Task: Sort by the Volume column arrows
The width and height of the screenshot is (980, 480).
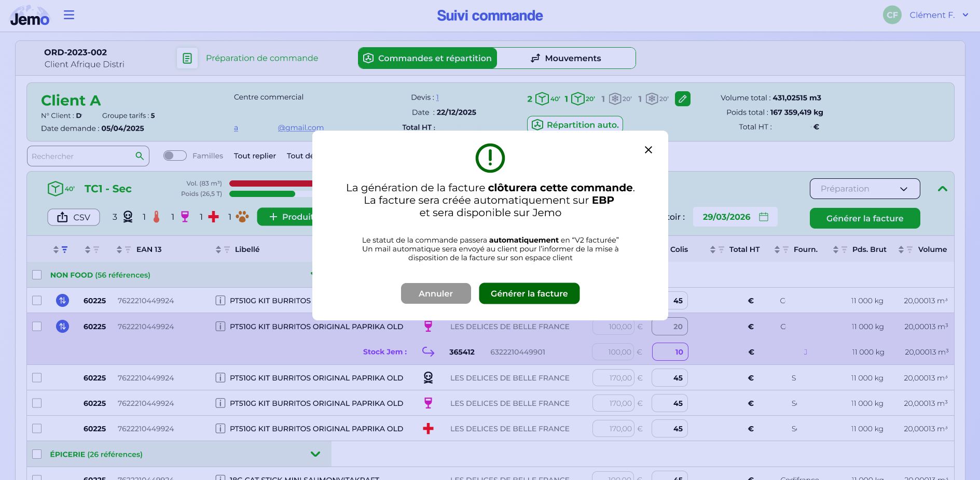Action: tap(901, 249)
